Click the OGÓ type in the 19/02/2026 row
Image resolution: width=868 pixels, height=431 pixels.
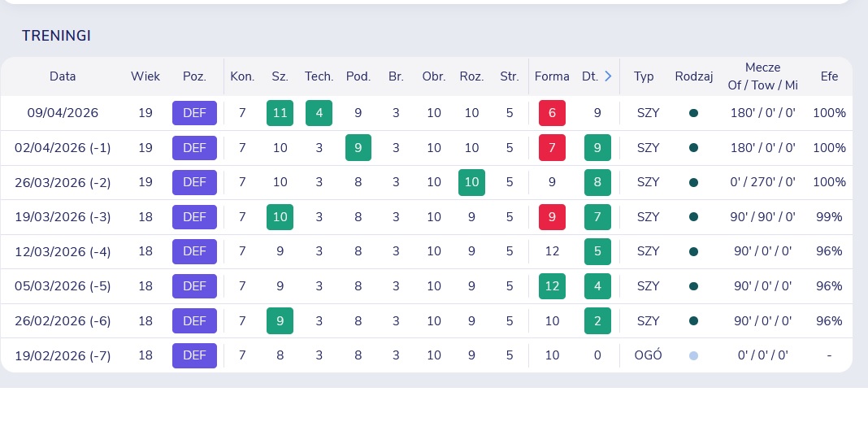point(648,355)
